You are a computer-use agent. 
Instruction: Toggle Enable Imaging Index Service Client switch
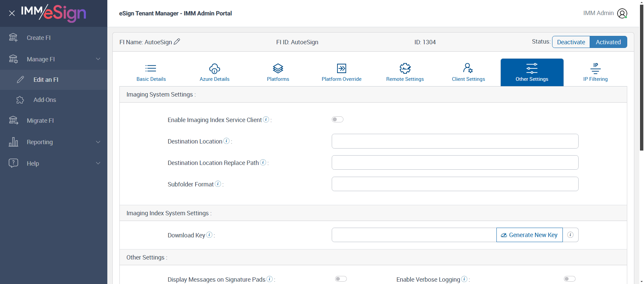[337, 119]
